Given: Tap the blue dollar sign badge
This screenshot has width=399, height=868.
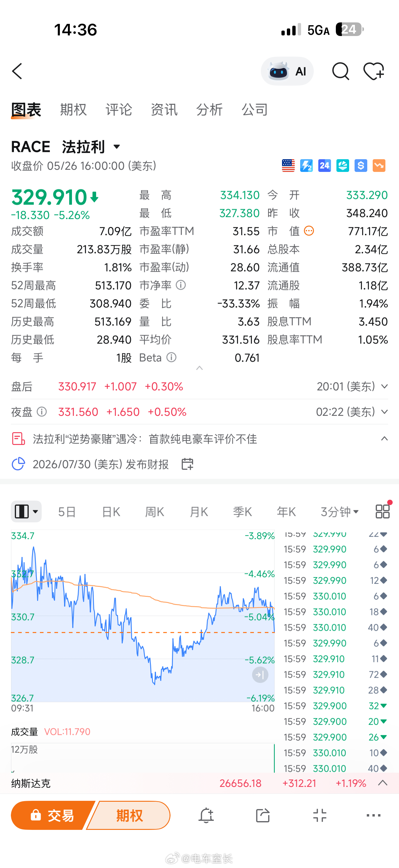Looking at the screenshot, I should pyautogui.click(x=361, y=166).
